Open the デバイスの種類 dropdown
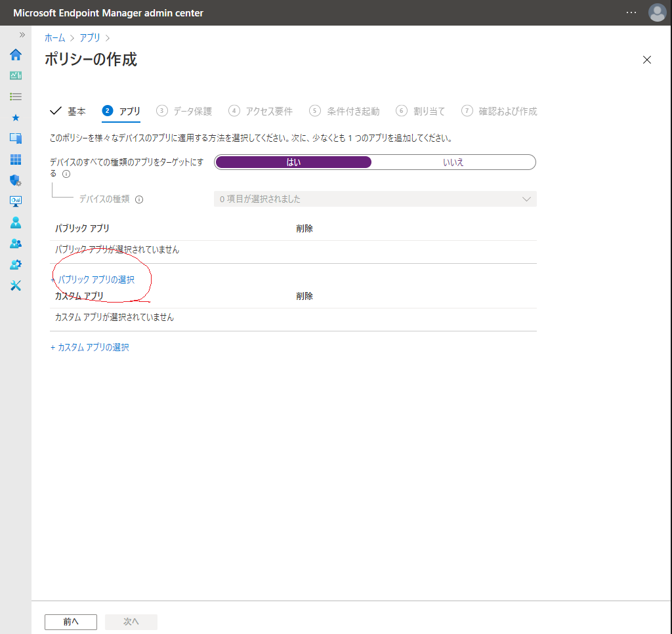The height and width of the screenshot is (634, 672). click(375, 199)
